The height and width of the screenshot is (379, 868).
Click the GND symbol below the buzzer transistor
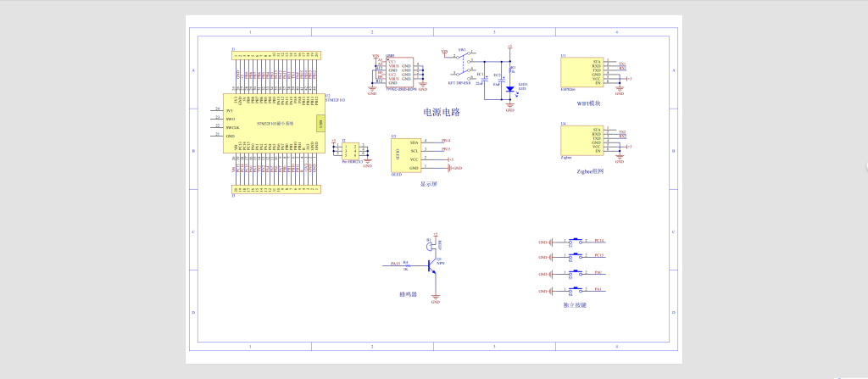(435, 297)
